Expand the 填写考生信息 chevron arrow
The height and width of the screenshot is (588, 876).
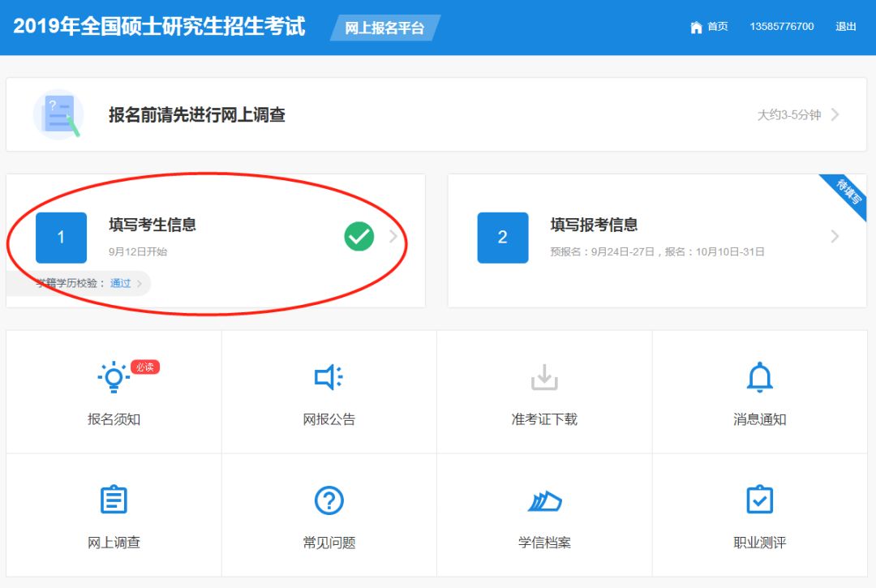click(393, 237)
